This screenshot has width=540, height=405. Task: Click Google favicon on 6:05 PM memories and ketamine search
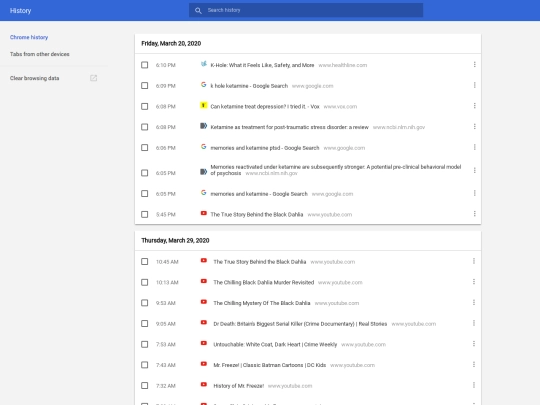point(204,193)
